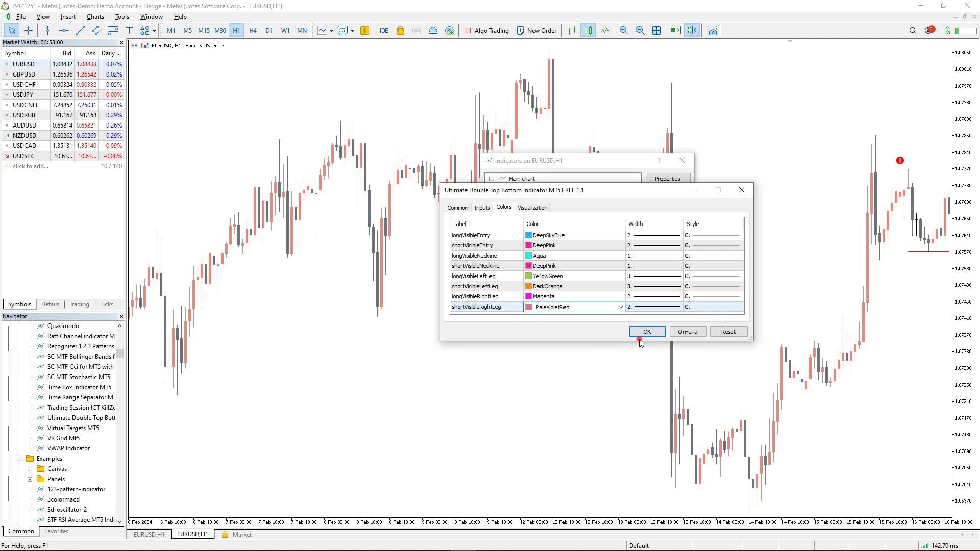Open the Charts menu
980x551 pixels.
(x=95, y=16)
